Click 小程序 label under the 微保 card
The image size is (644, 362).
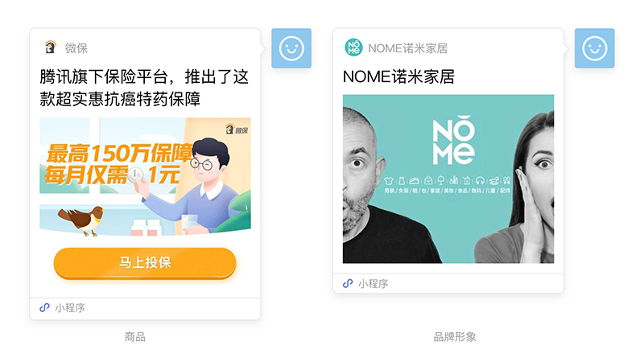(x=70, y=308)
